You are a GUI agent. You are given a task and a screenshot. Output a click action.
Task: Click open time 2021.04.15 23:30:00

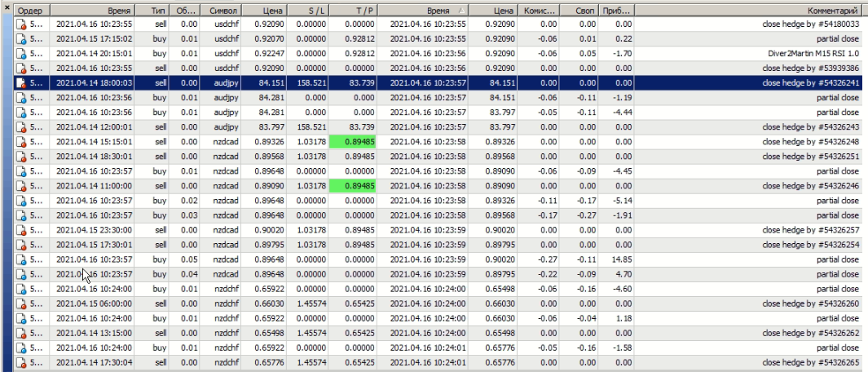(x=94, y=230)
